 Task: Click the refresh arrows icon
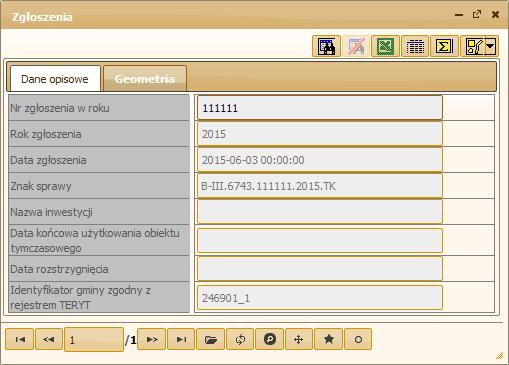240,339
